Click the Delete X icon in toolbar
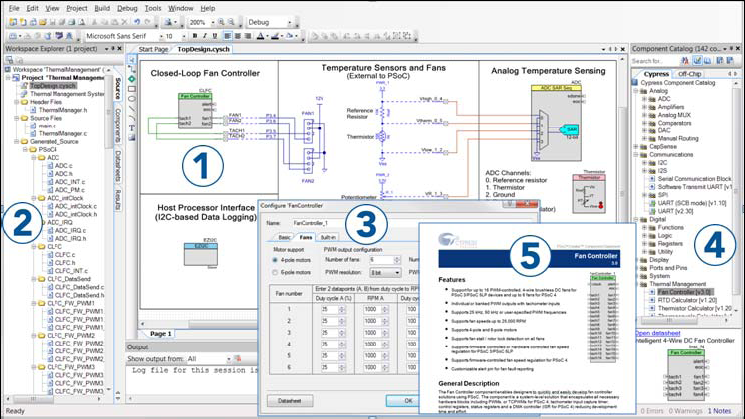745x419 pixels. [124, 22]
